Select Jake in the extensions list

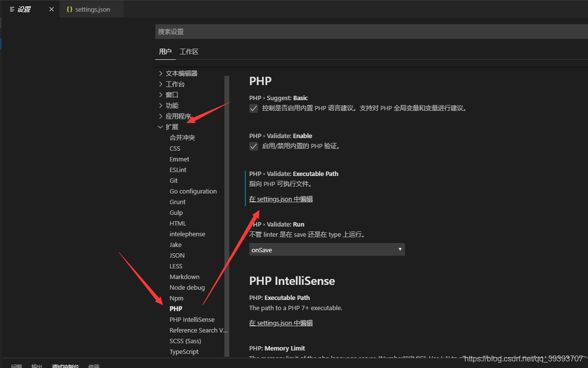click(x=175, y=245)
